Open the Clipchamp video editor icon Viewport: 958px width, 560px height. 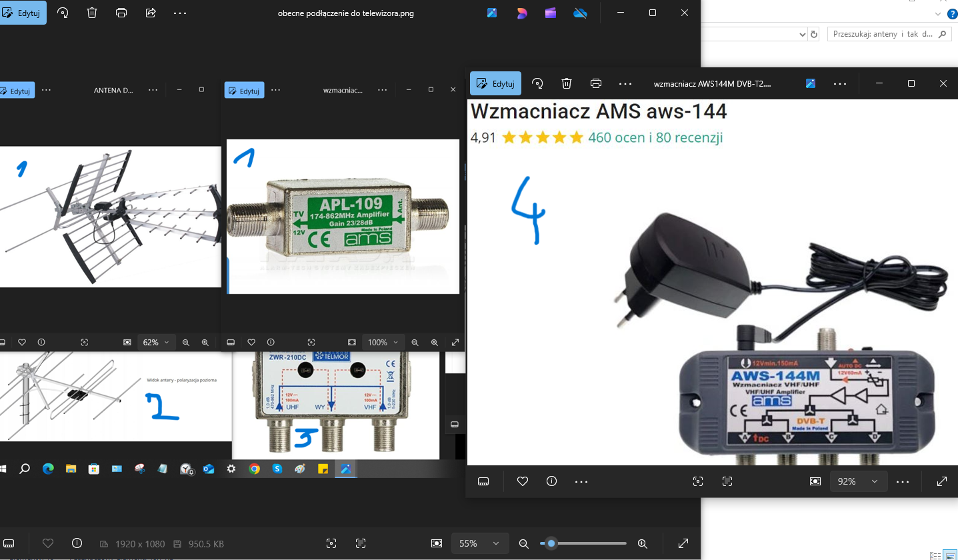pyautogui.click(x=551, y=13)
